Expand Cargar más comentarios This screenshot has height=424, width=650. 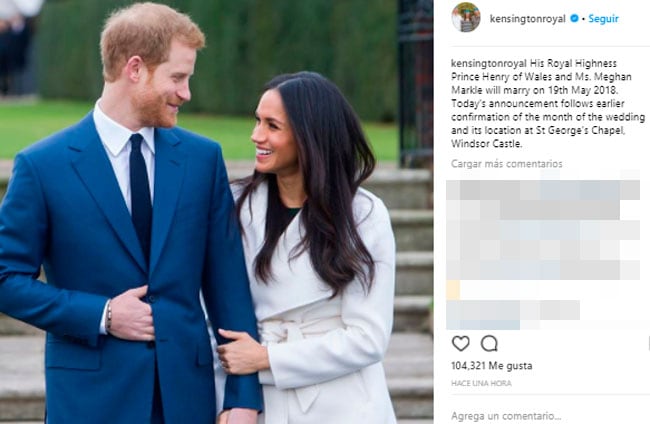click(x=507, y=164)
